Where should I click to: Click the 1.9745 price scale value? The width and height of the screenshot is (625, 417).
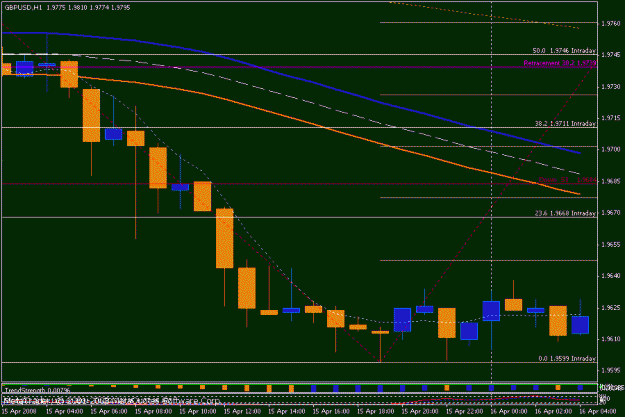611,55
